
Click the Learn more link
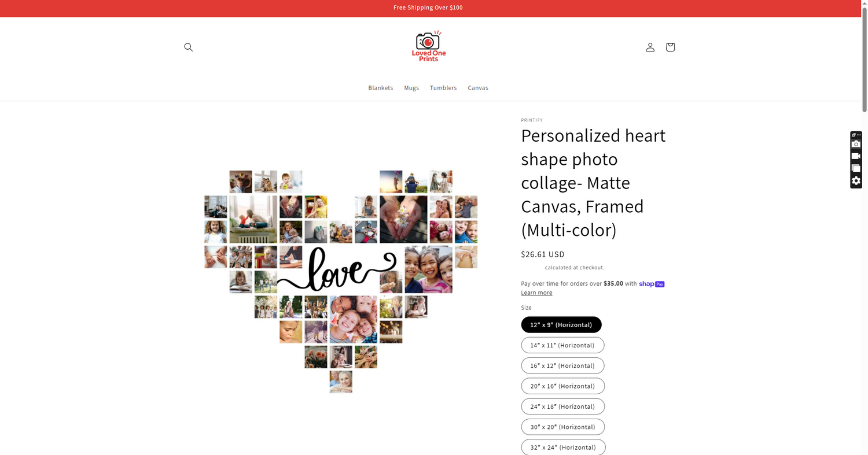[536, 293]
